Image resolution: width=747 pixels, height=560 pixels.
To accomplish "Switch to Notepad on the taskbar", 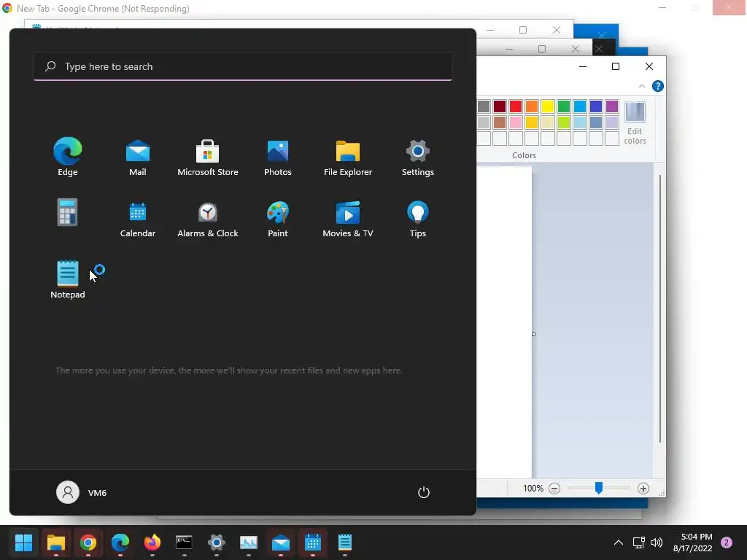I will (345, 542).
